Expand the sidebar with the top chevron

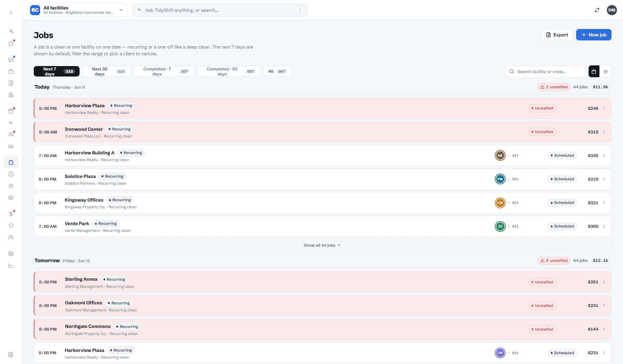11,12
